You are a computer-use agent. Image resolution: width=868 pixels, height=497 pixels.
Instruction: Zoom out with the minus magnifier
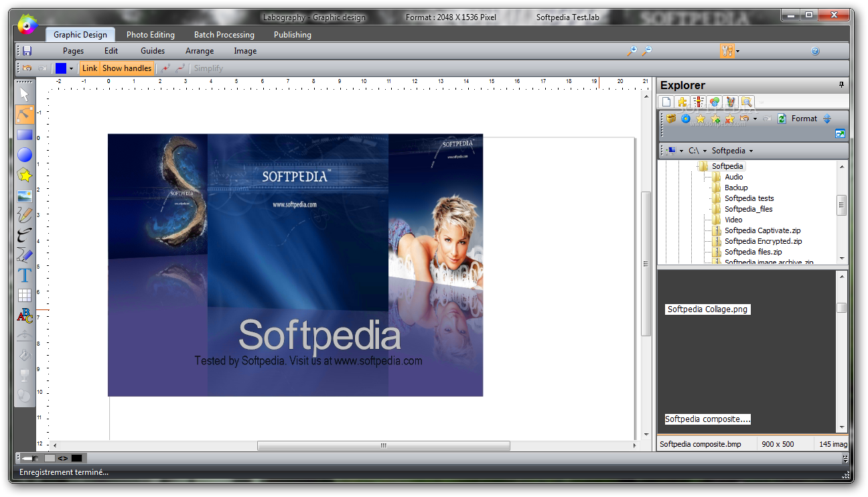tap(647, 51)
